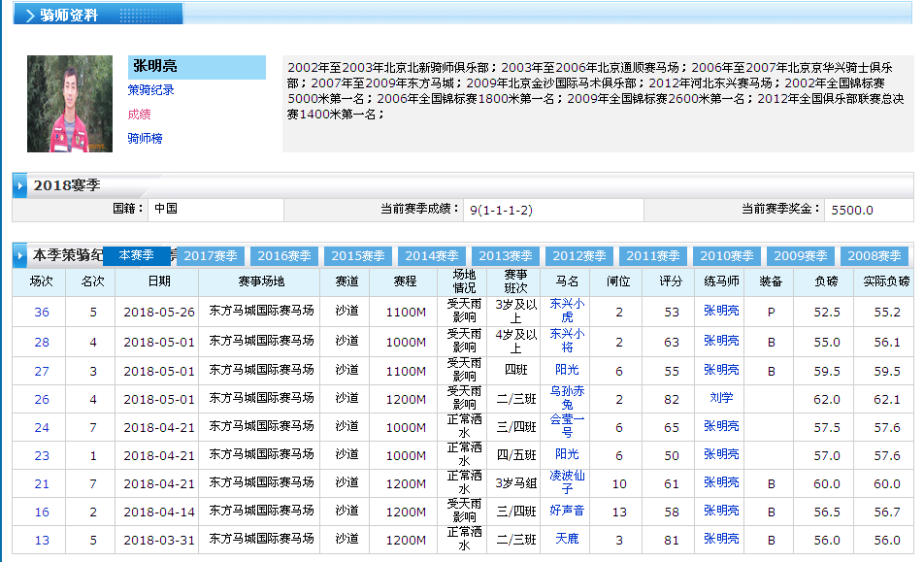Viewport: 924px width, 562px height.
Task: Open the jockey's profile photo
Action: pyautogui.click(x=69, y=103)
